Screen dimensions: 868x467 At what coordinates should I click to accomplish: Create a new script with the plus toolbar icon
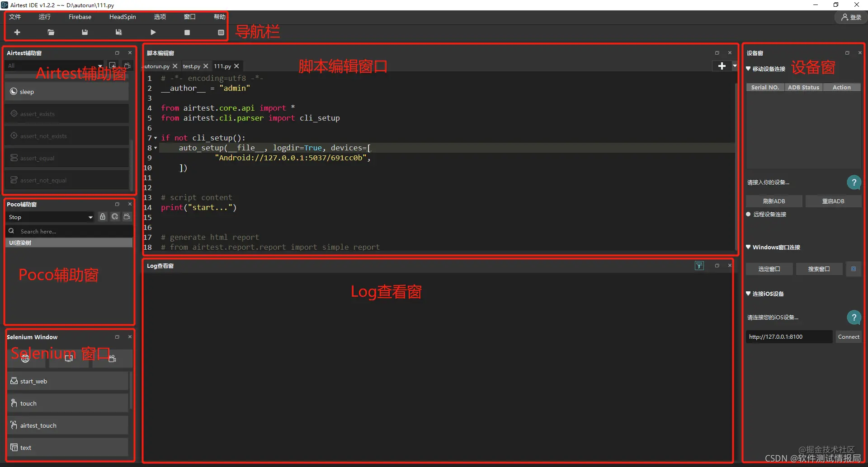pos(17,33)
